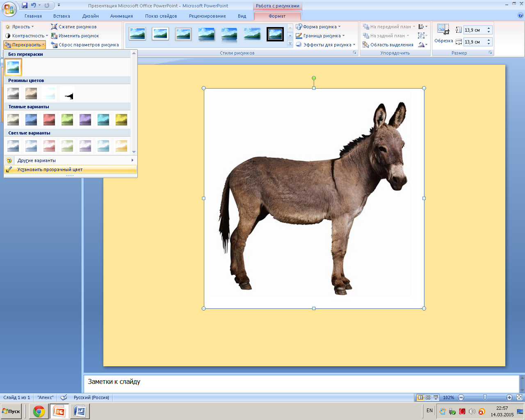This screenshot has width=525, height=420.
Task: Open the align objects dropdown icon
Action: [423, 27]
